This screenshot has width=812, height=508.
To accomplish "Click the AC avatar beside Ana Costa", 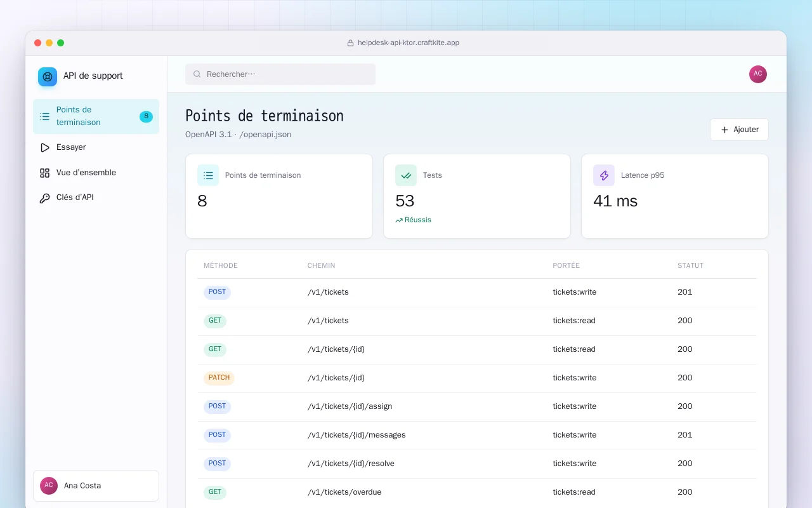I will 49,486.
